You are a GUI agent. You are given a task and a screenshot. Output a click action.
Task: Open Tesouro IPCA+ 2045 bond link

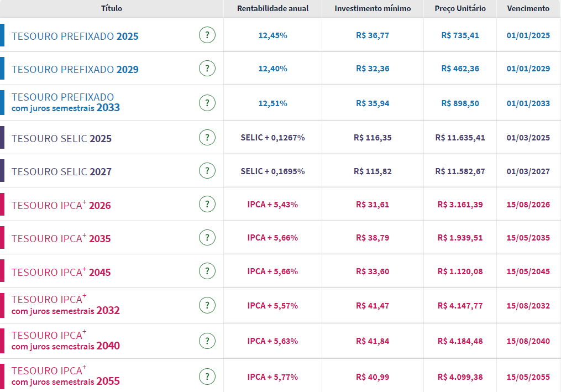click(x=61, y=272)
